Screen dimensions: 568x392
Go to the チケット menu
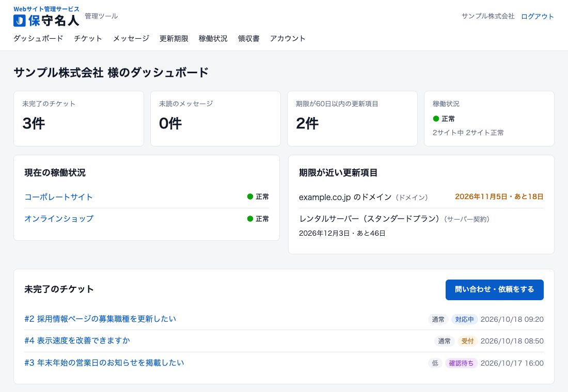coord(88,38)
